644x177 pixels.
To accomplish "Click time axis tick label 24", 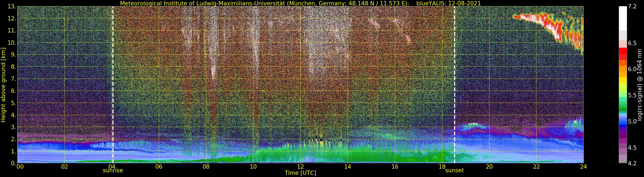I will [x=583, y=166].
